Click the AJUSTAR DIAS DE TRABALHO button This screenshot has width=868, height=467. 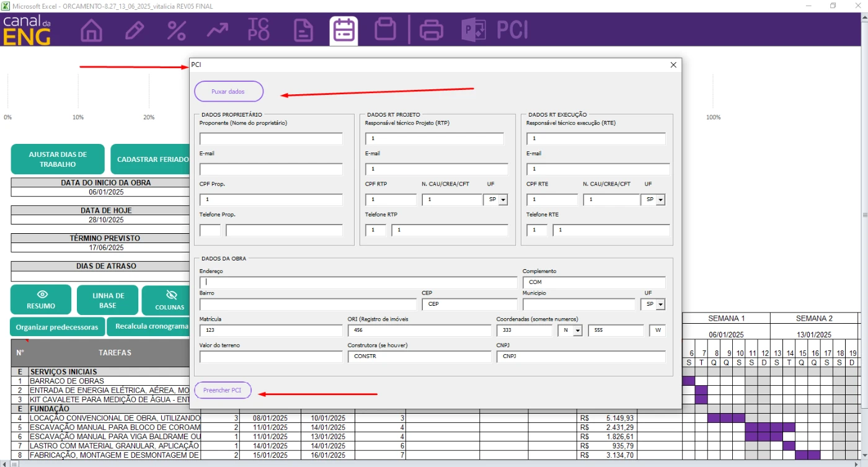click(58, 159)
